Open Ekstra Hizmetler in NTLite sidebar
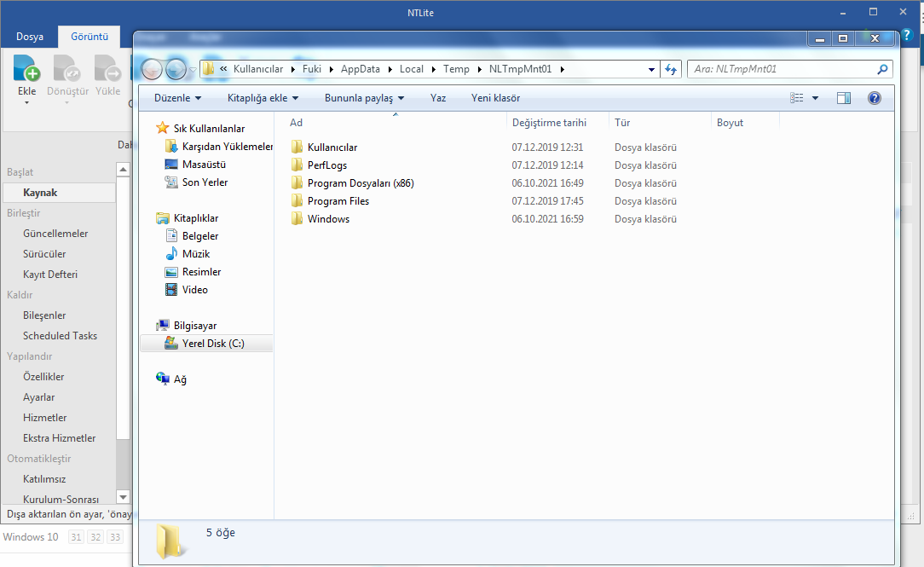Viewport: 924px width, 567px height. click(59, 438)
